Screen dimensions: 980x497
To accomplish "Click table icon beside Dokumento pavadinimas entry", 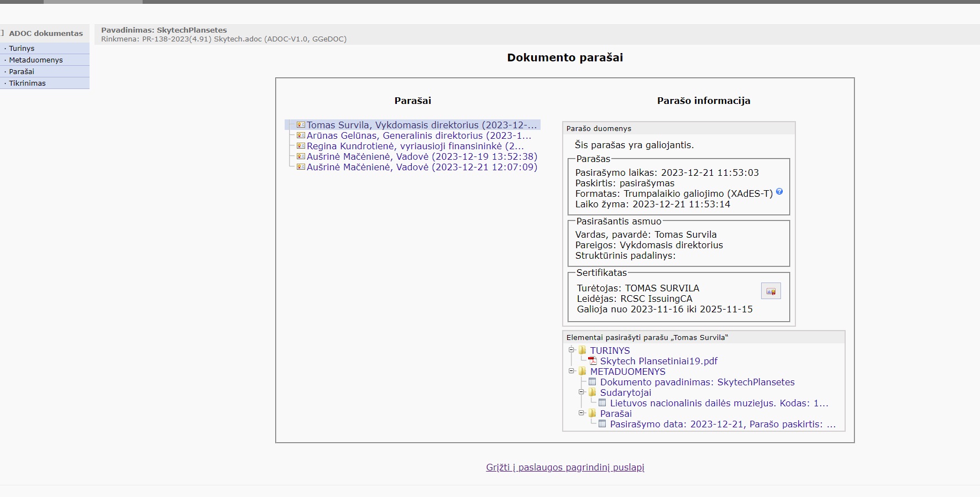I will (x=592, y=382).
